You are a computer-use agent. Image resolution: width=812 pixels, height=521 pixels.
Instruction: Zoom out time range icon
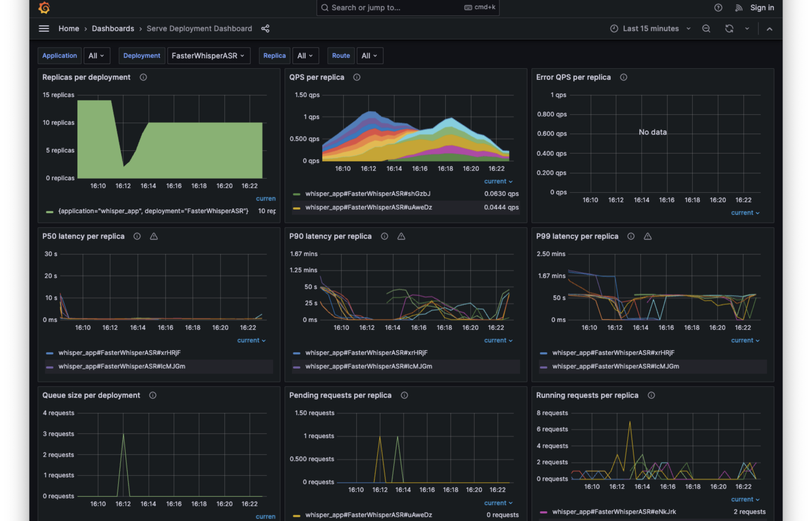(x=706, y=29)
